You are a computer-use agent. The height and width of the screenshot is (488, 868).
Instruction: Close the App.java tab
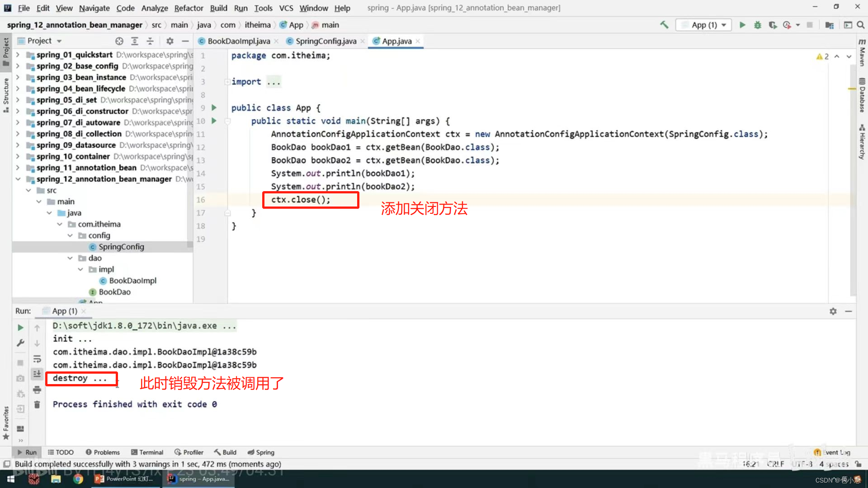point(418,41)
